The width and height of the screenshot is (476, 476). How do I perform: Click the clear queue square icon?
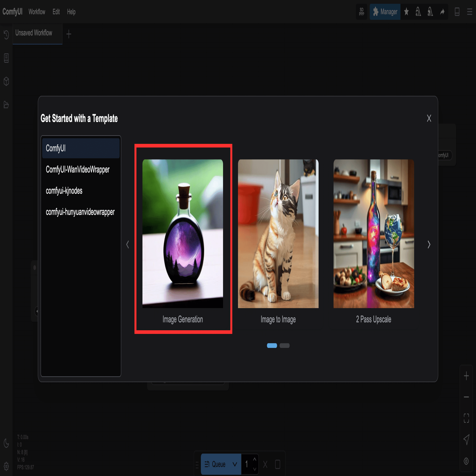point(278,464)
